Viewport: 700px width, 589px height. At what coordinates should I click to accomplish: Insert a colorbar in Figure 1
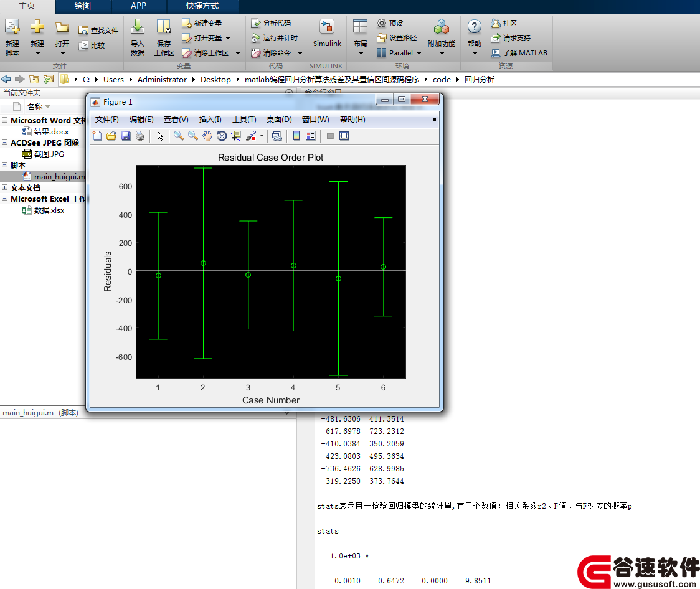296,136
